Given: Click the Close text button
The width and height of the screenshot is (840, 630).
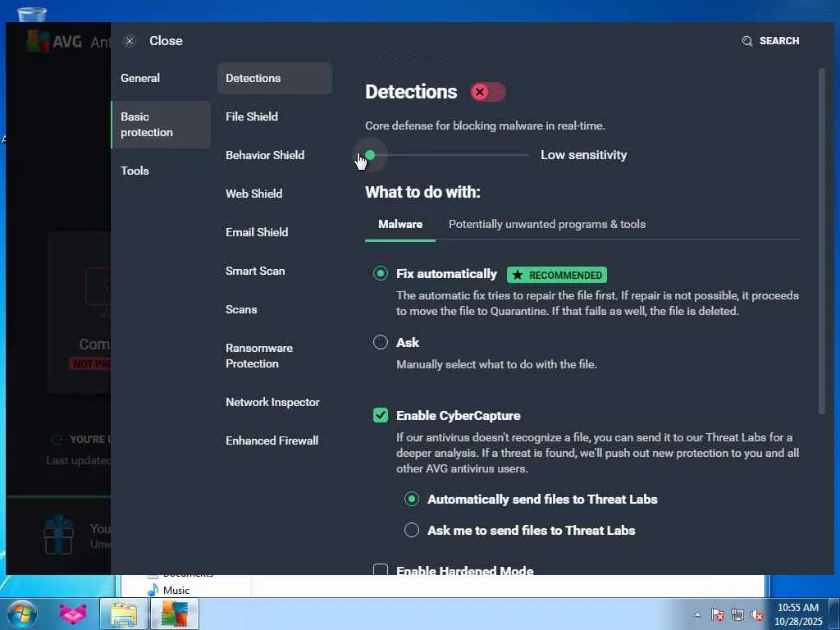Looking at the screenshot, I should (x=166, y=41).
